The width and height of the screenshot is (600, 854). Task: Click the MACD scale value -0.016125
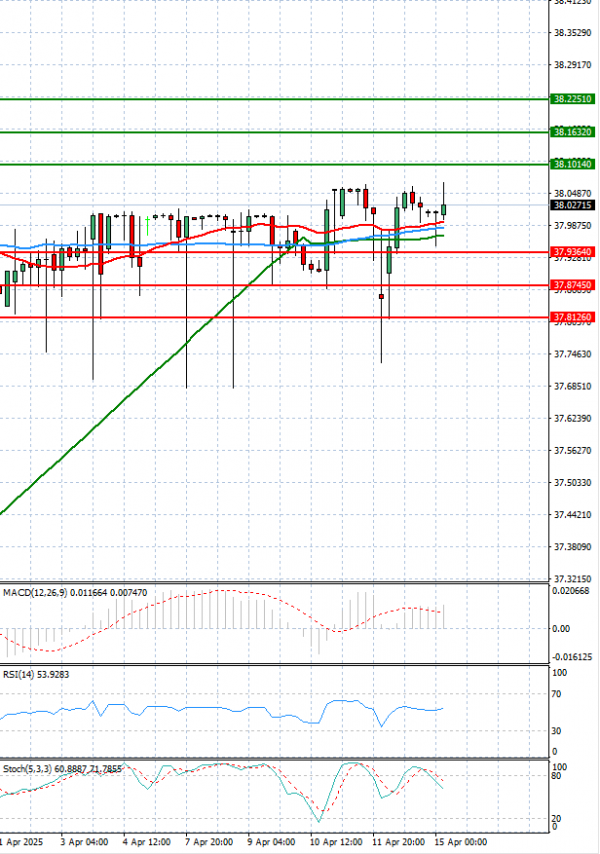pos(572,657)
